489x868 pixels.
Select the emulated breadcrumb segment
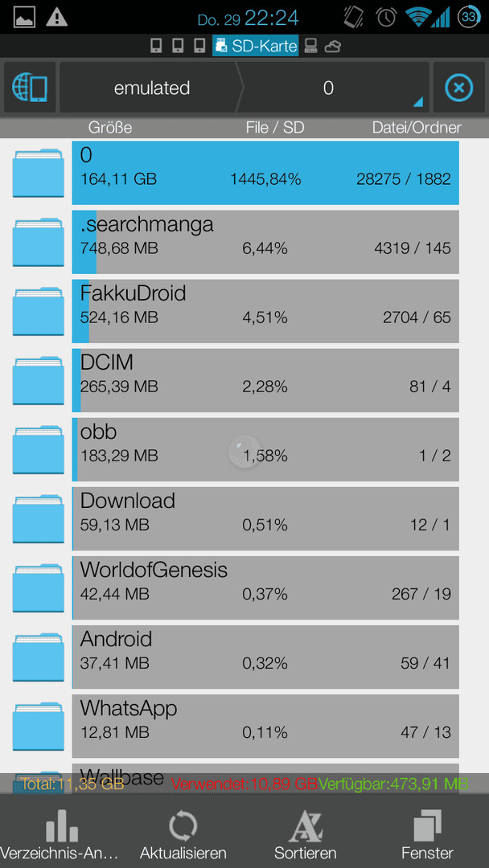pyautogui.click(x=150, y=88)
